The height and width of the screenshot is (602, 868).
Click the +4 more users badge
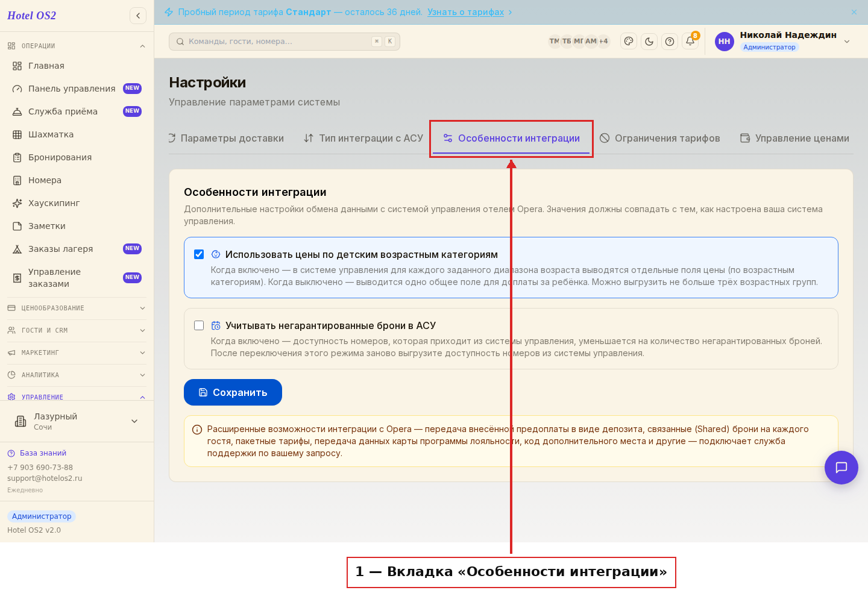603,42
